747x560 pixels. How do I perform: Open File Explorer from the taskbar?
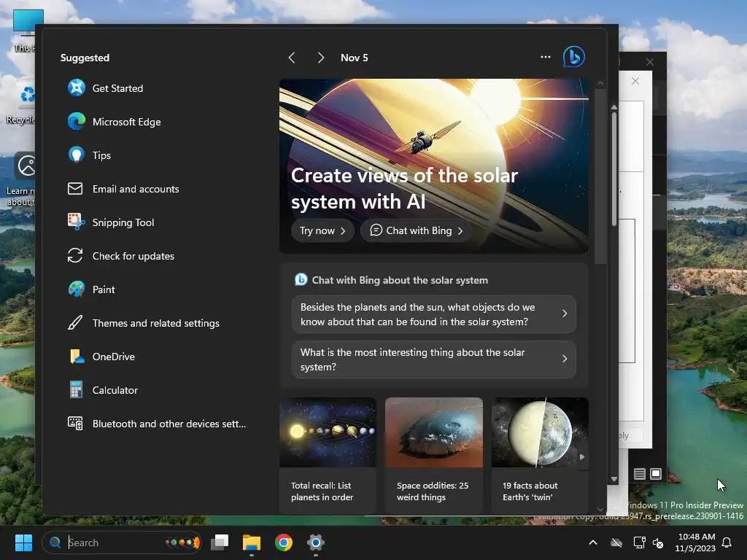pos(252,542)
